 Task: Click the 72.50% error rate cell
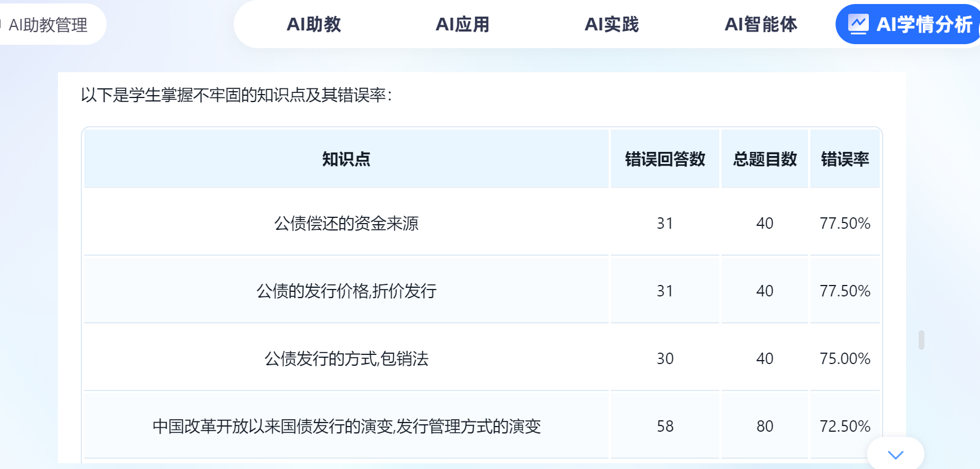[845, 426]
